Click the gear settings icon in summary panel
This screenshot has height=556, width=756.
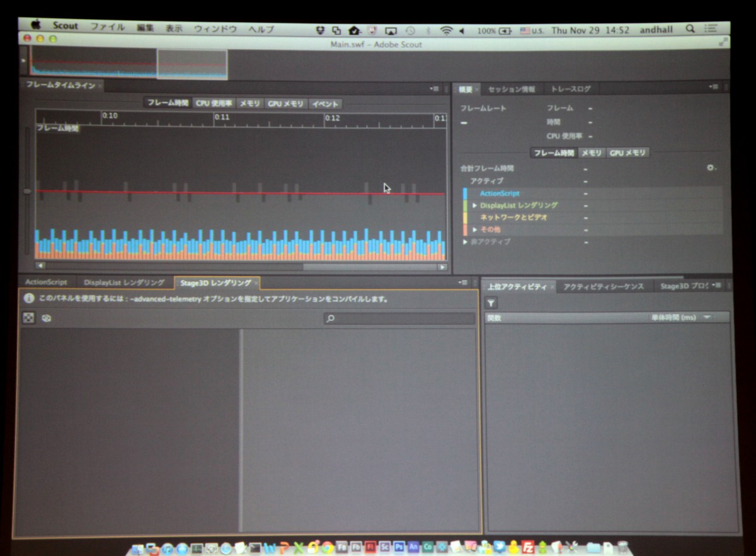(711, 168)
